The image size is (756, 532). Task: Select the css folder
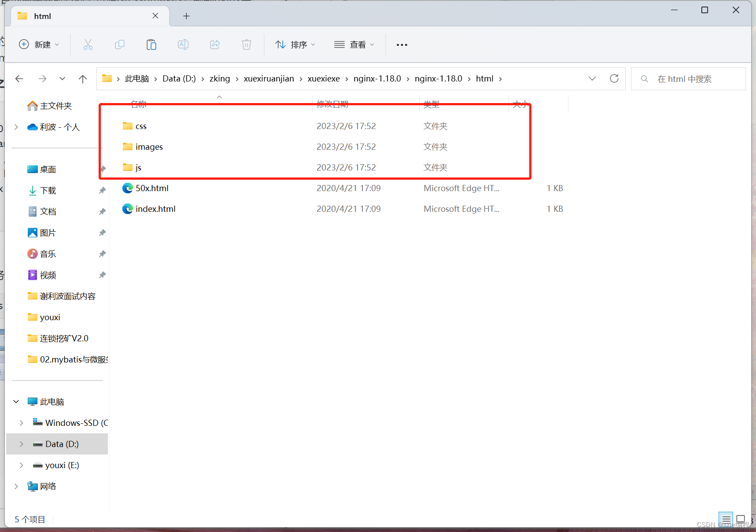click(141, 126)
